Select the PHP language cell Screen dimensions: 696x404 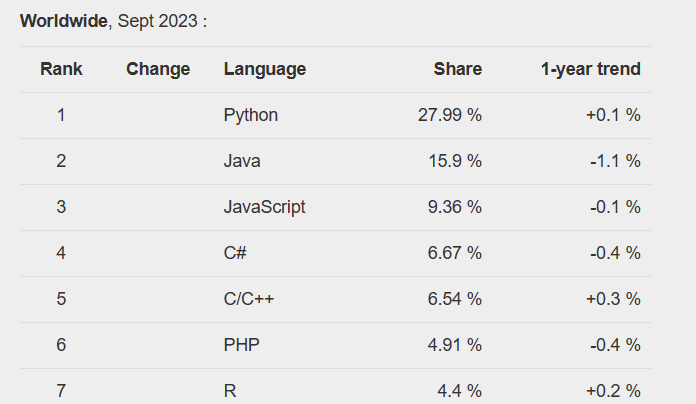point(241,345)
